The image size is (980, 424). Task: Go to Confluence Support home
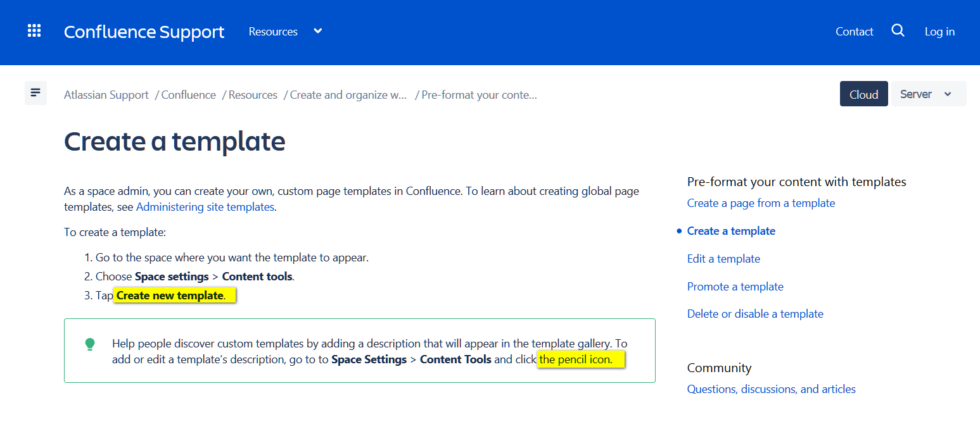[144, 32]
